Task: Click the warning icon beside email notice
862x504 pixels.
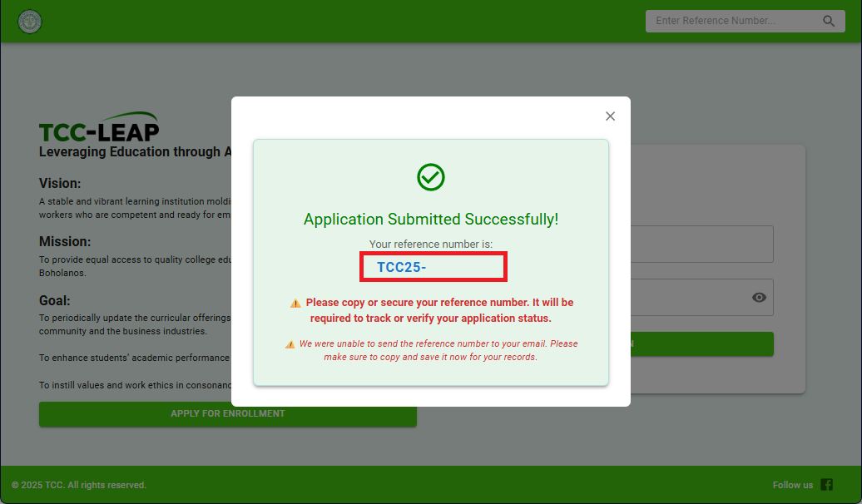Action: pos(290,344)
